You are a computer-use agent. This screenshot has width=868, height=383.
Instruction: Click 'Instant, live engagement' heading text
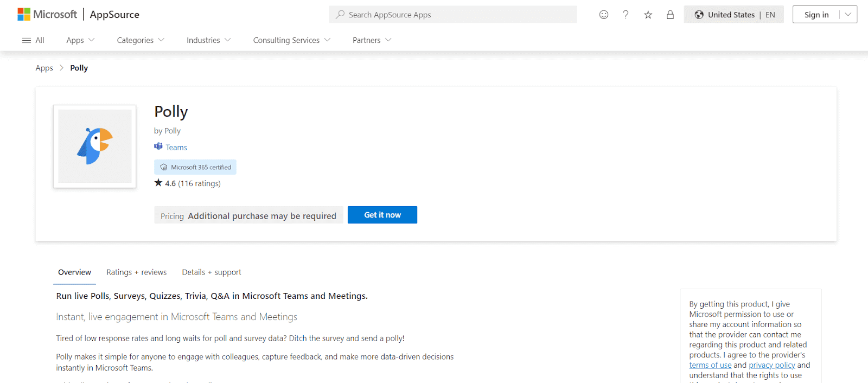pos(176,317)
